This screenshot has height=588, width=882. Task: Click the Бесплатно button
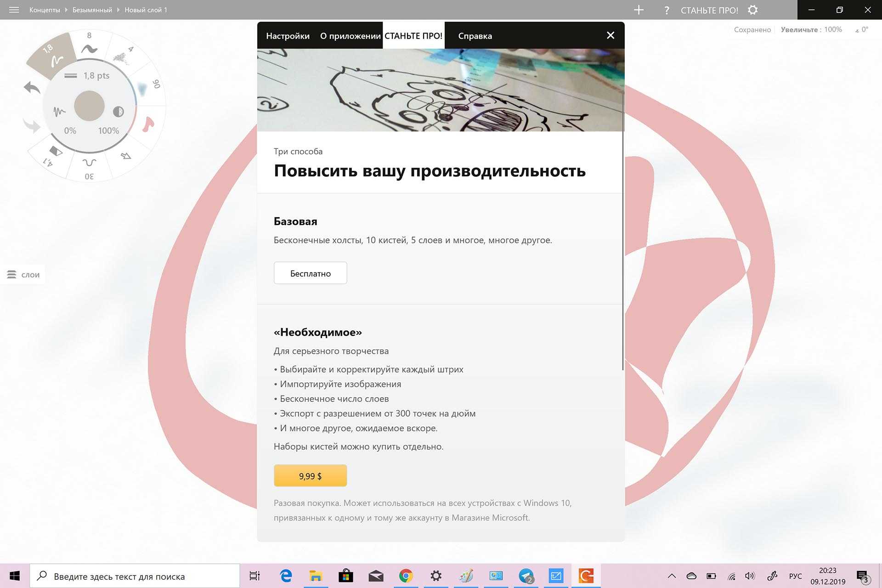pyautogui.click(x=310, y=273)
